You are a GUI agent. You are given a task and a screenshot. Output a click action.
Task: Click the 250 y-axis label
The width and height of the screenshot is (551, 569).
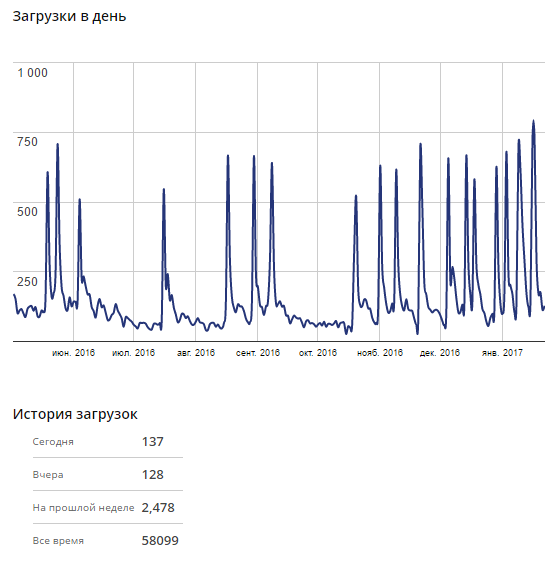click(x=27, y=282)
